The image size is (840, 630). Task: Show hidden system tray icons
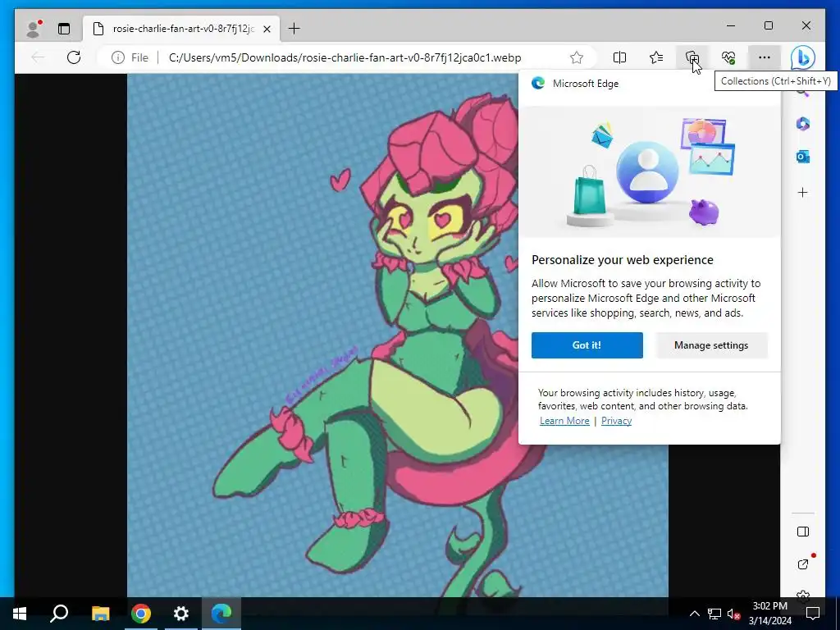point(694,614)
